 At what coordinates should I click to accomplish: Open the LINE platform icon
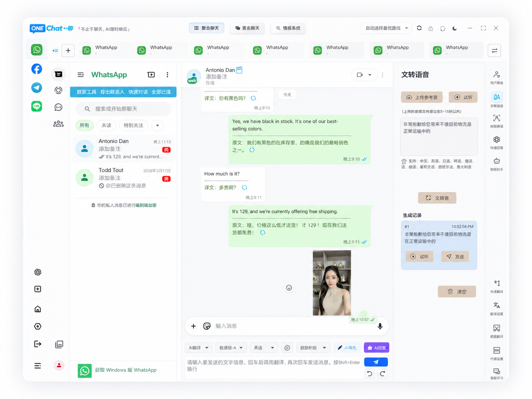[x=37, y=107]
